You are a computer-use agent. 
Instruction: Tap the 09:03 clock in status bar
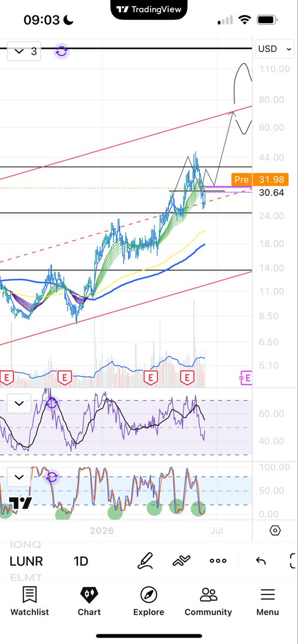42,20
